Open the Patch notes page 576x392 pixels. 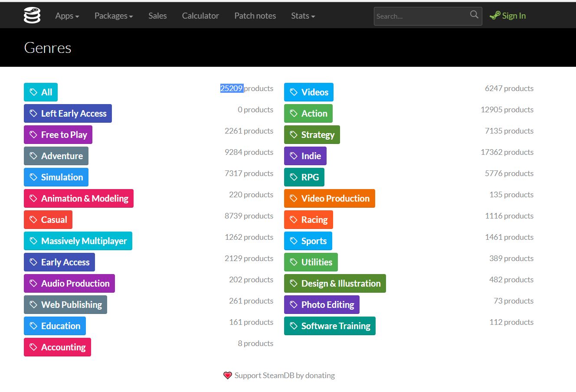pos(255,16)
